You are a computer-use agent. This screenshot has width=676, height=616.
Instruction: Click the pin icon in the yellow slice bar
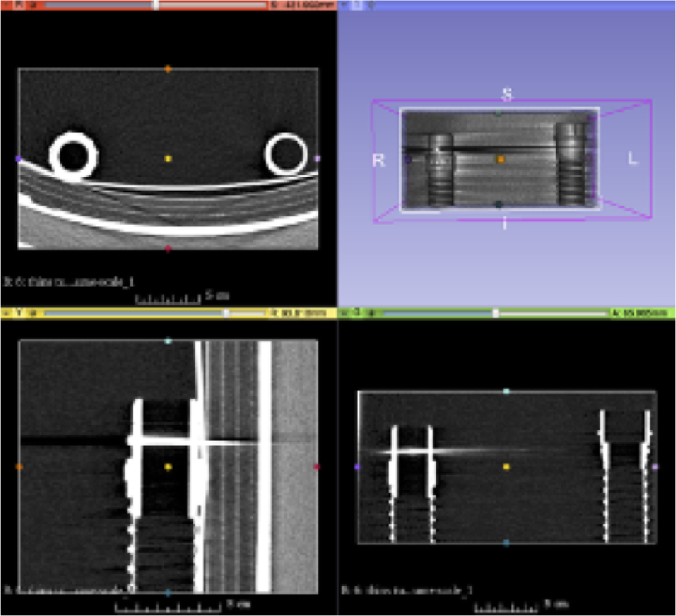coord(6,313)
